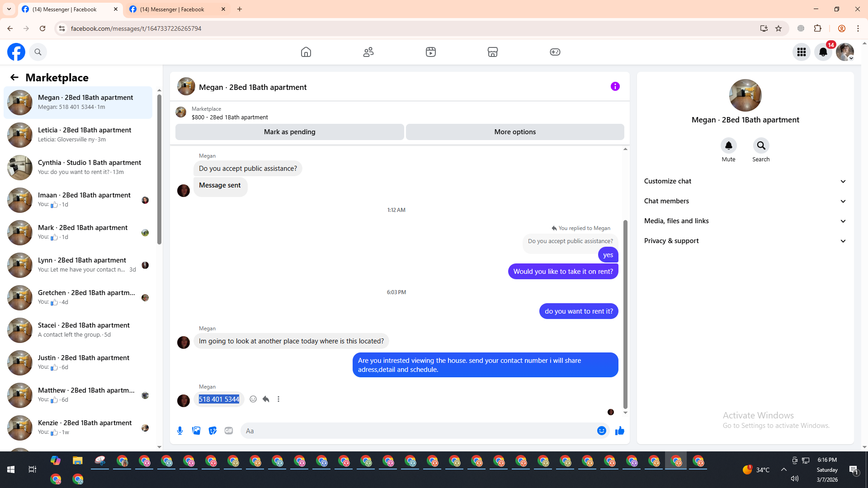Go to Home feed icon
This screenshot has height=488, width=868.
pyautogui.click(x=306, y=52)
